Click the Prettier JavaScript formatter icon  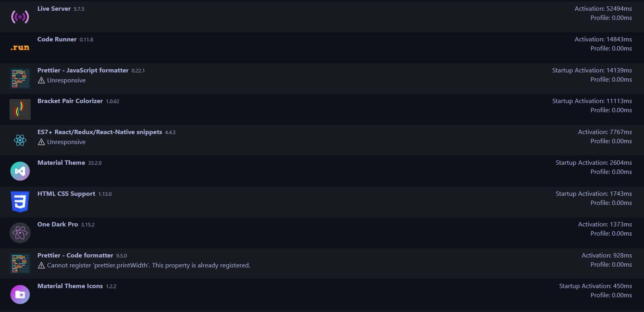point(20,78)
